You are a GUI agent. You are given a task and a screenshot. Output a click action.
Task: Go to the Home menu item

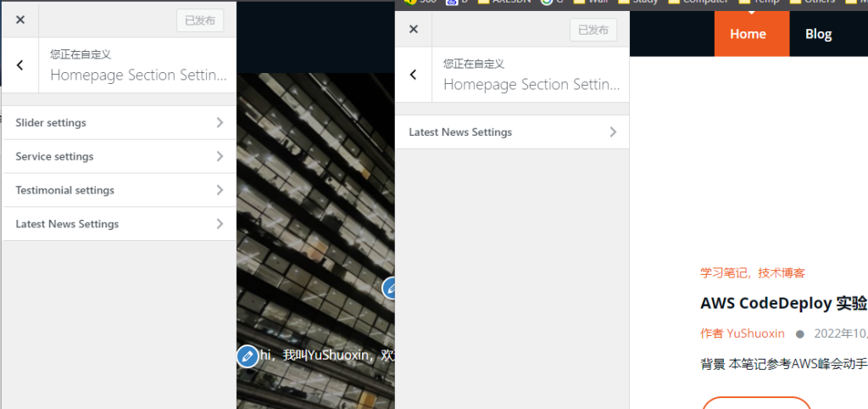[748, 34]
